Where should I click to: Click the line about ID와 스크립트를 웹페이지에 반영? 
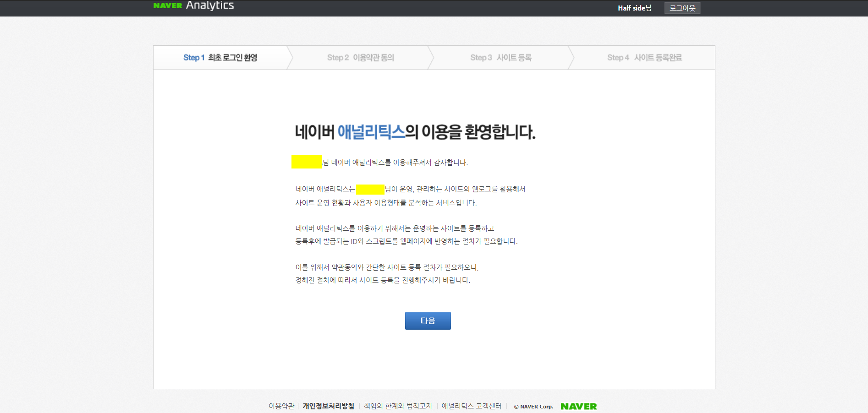coord(407,241)
